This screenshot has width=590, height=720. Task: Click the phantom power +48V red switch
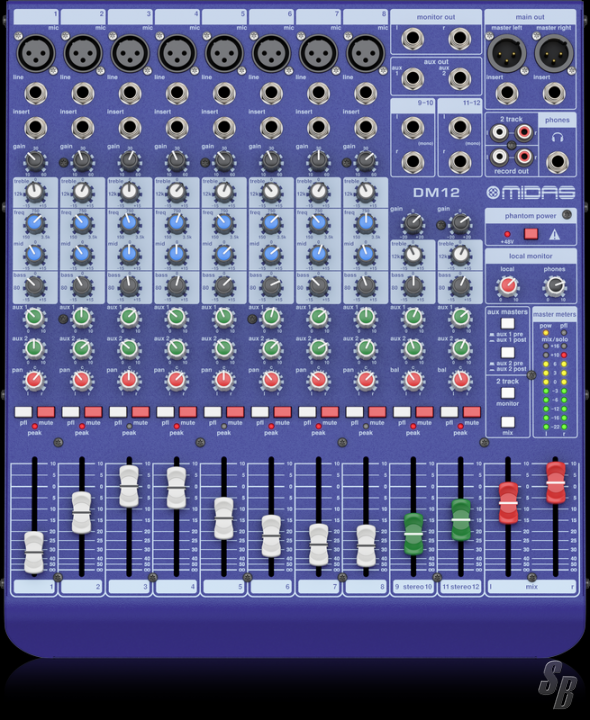(531, 234)
